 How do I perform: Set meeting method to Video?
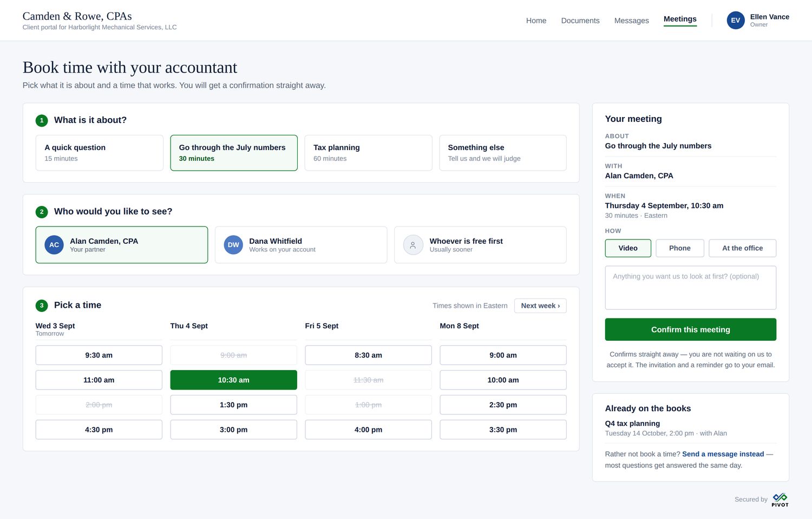628,248
